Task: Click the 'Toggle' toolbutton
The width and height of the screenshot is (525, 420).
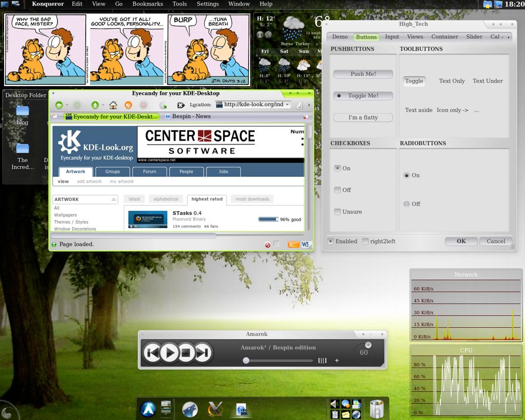Action: (x=414, y=81)
